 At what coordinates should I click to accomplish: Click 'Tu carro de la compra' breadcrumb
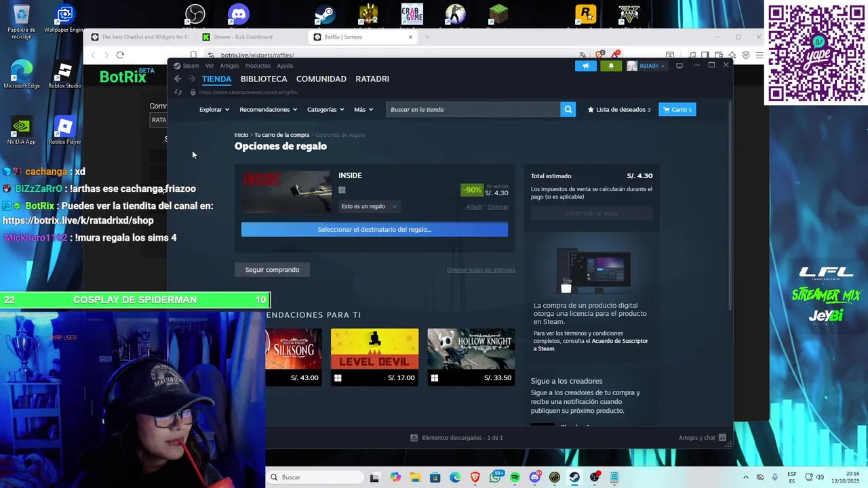click(x=281, y=135)
